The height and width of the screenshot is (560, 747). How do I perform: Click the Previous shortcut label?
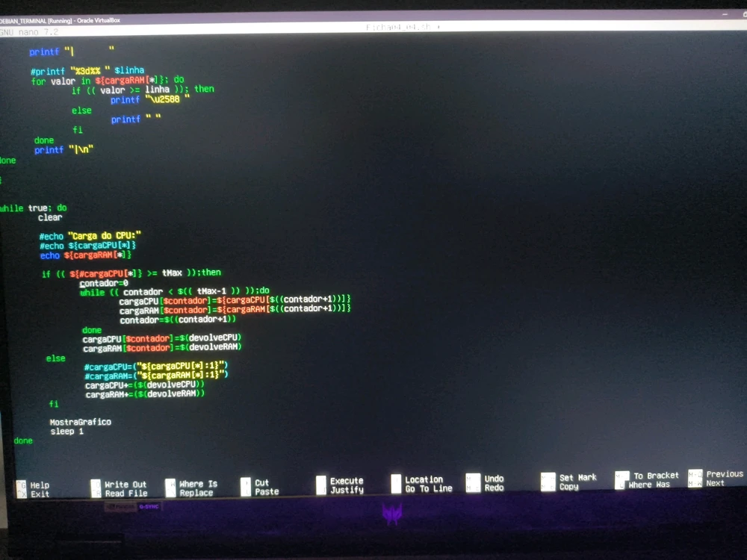coord(724,474)
